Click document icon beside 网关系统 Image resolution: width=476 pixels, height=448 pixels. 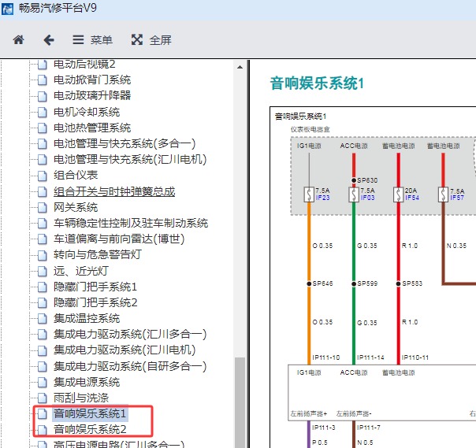pos(43,208)
